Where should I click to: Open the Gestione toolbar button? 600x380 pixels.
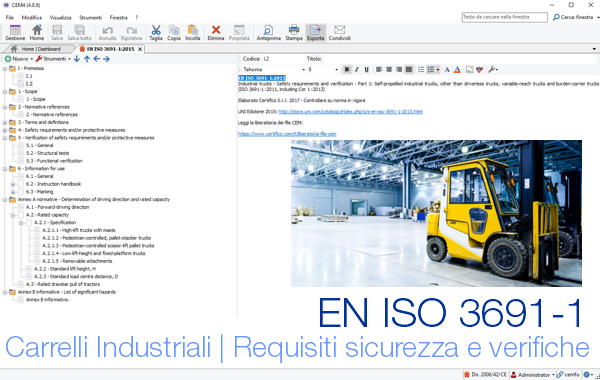pos(15,33)
